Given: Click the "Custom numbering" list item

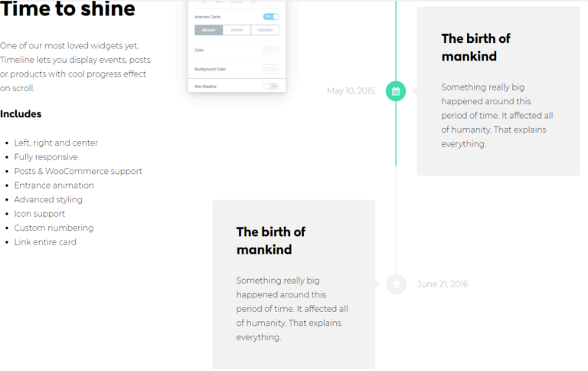Looking at the screenshot, I should pyautogui.click(x=54, y=228).
